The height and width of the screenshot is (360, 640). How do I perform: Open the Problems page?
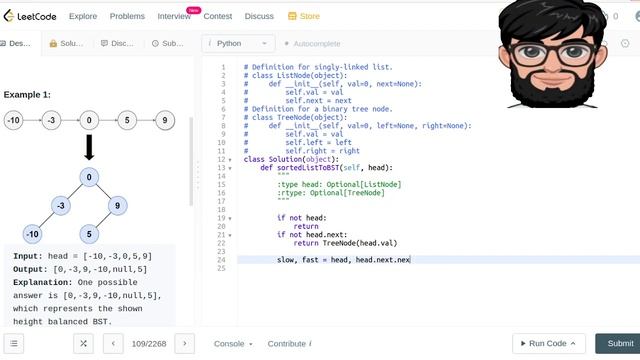click(127, 16)
